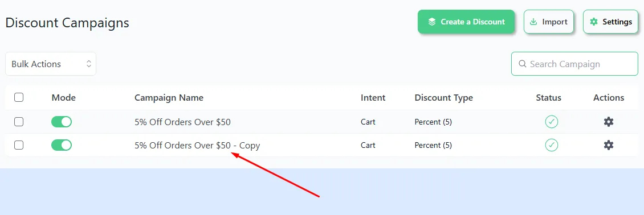644x215 pixels.
Task: Open actions gear for first campaign
Action: point(608,122)
